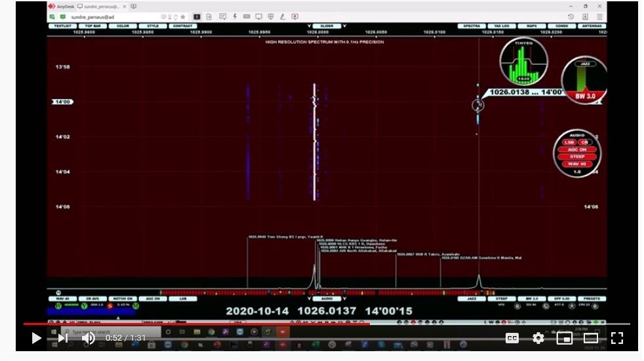Click the AnyDesk logo tab
This screenshot has height=361, width=644.
click(x=61, y=7)
